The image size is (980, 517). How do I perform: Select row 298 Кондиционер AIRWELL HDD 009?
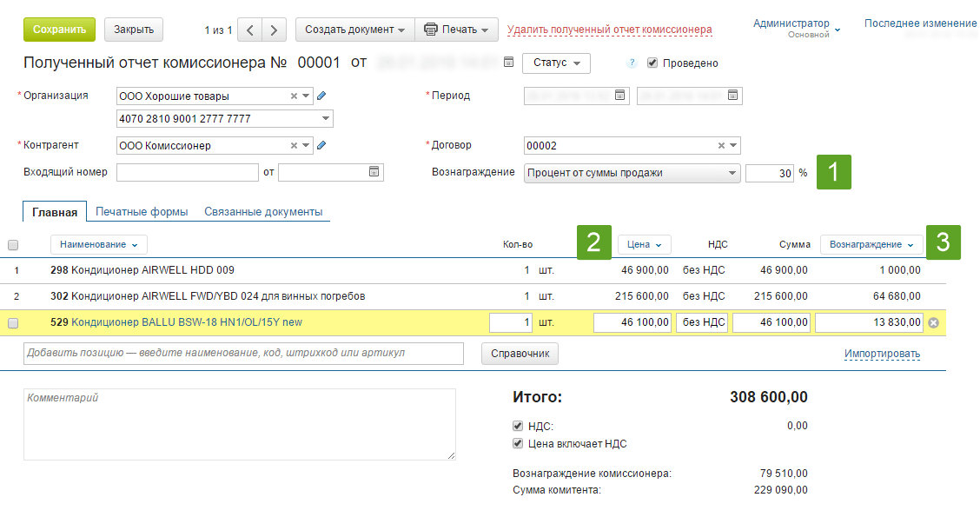(473, 271)
